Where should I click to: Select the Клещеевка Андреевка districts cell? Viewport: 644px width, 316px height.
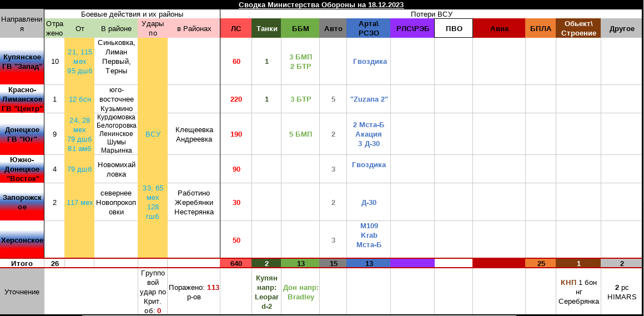194,134
